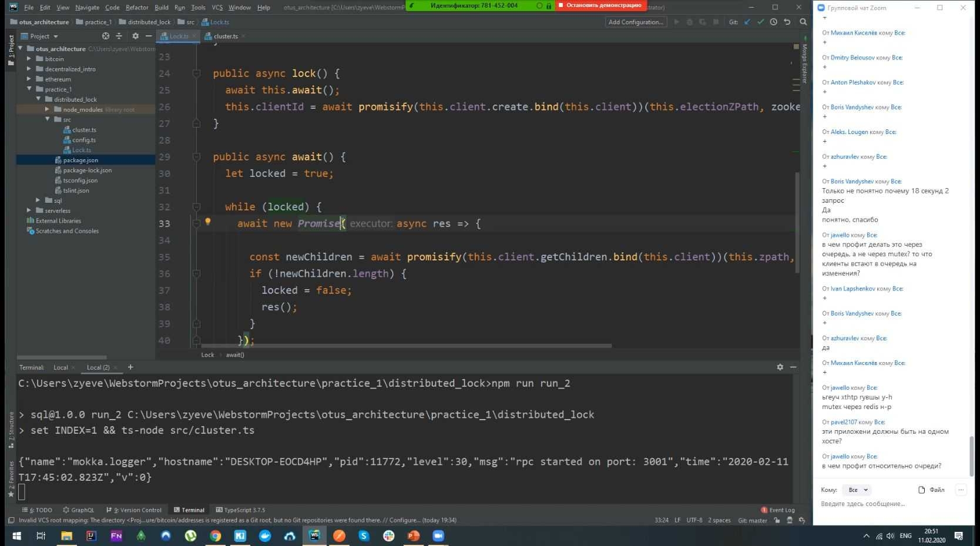Open PowerPoint from the taskbar

point(414,535)
